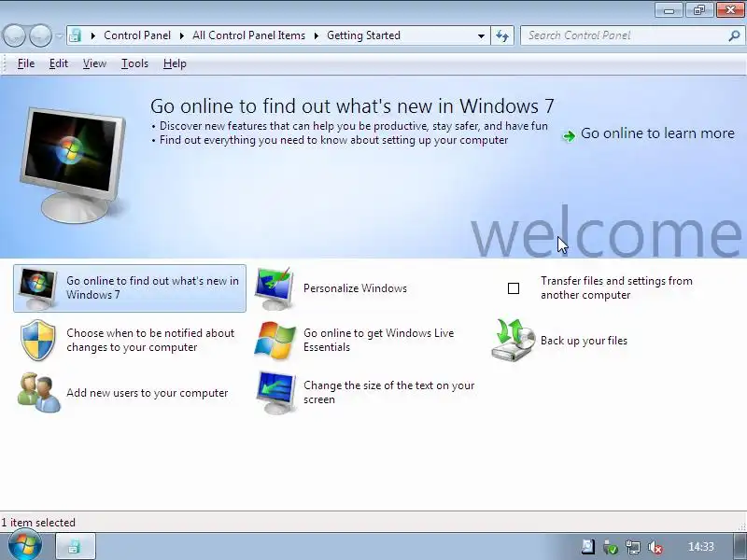Screen dimensions: 747x560
Task: Click the Show desktop strip at taskbar end
Action: 740,547
